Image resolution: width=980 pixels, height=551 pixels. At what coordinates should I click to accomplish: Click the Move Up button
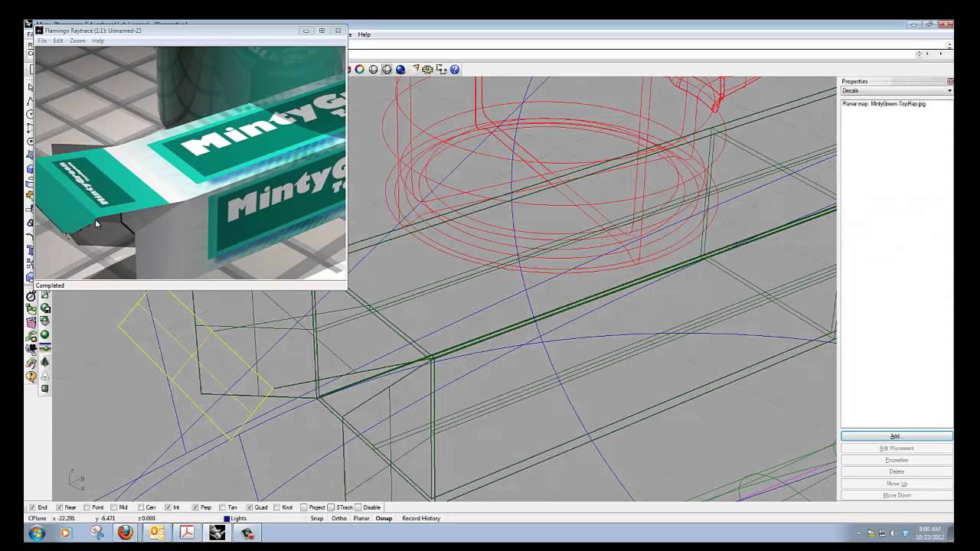tap(897, 484)
